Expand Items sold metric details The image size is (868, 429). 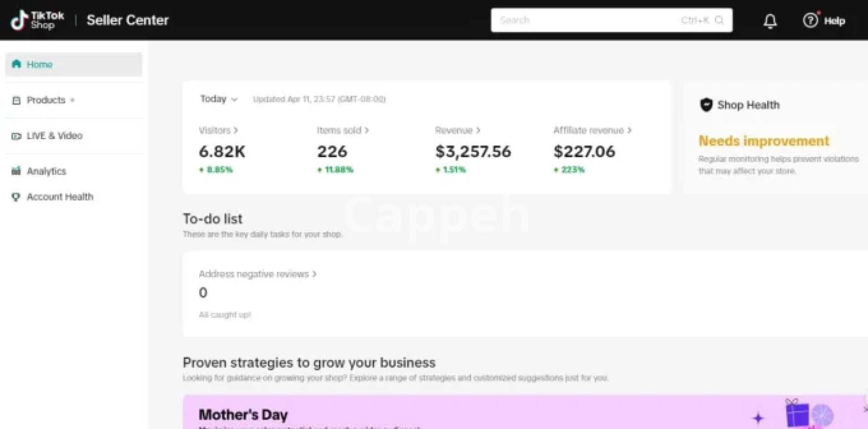343,131
